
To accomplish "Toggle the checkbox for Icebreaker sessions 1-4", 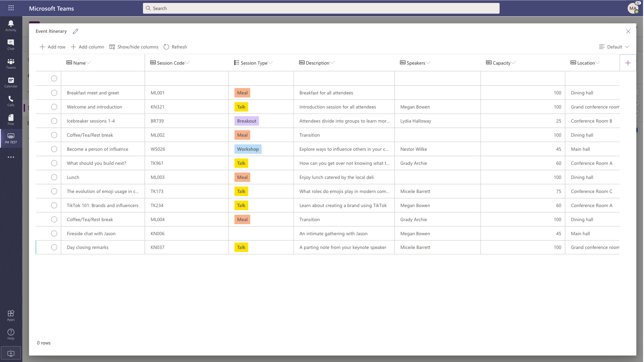I will click(x=54, y=120).
